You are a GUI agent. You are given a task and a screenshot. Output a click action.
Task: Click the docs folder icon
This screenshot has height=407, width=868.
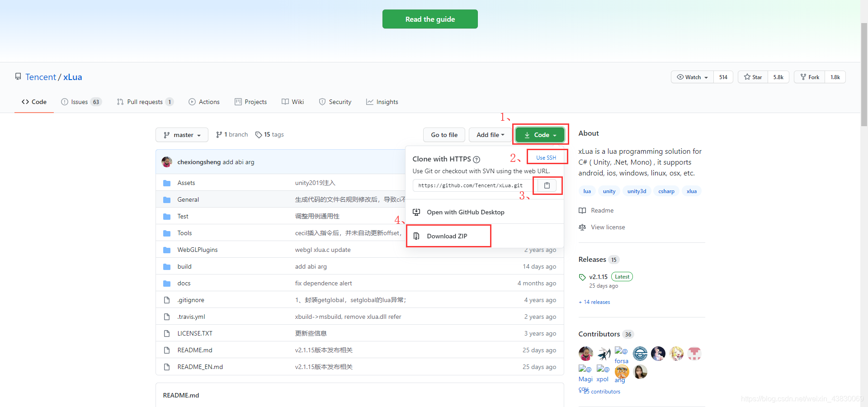[x=167, y=283]
